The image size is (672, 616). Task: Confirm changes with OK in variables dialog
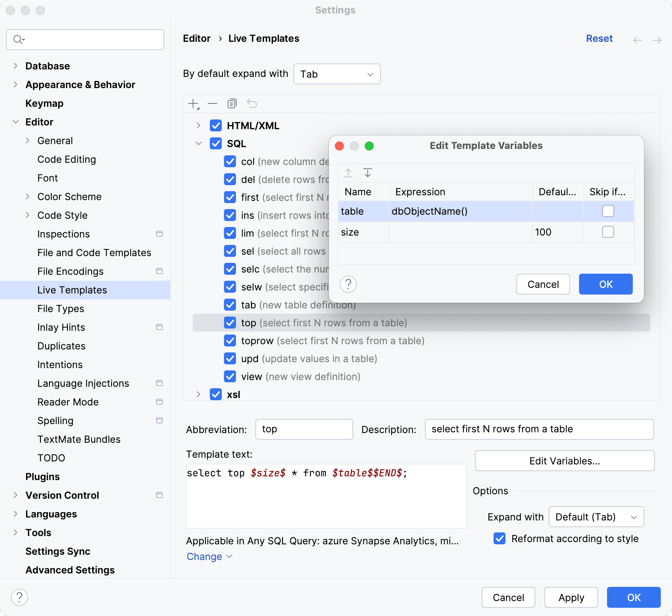click(605, 284)
